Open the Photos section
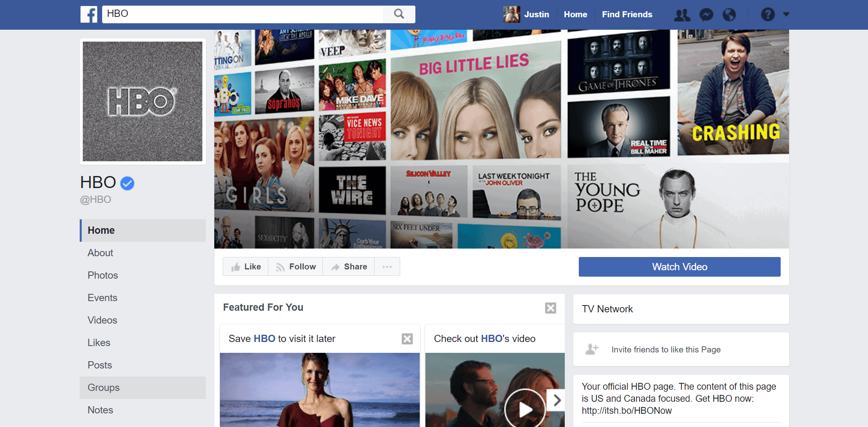This screenshot has height=427, width=868. 143,275
